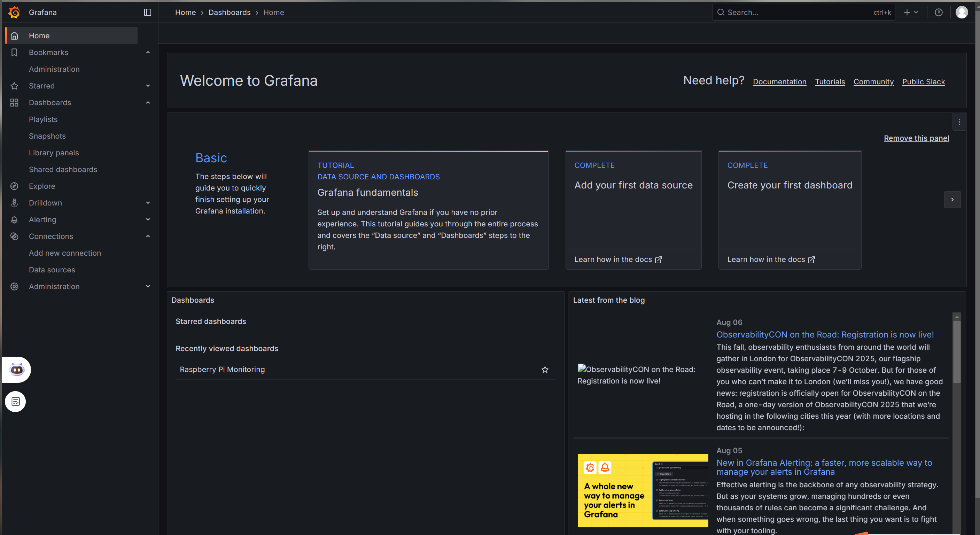This screenshot has height=535, width=980.
Task: Click the Community help link
Action: [x=873, y=82]
